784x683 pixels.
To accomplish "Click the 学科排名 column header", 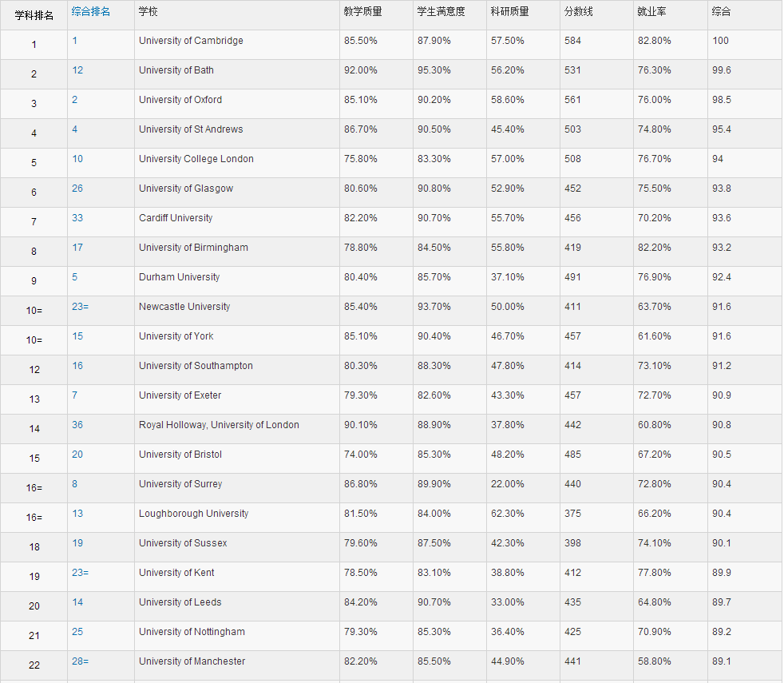I will coord(34,15).
